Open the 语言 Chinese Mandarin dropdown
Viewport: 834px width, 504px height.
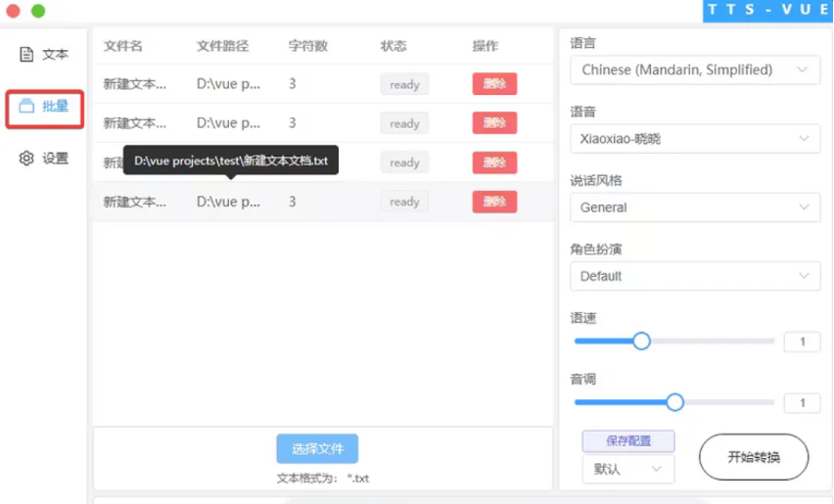point(695,70)
